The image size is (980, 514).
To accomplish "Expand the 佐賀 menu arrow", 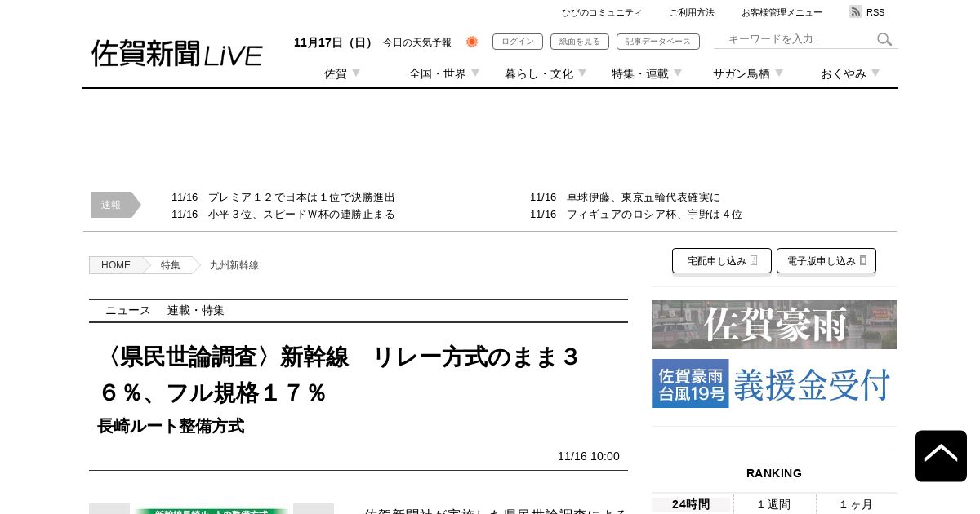I will click(356, 73).
